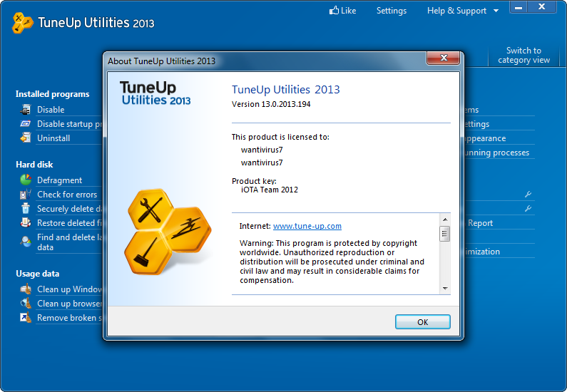Click the license text scrollbar up arrow
The image size is (567, 392).
pyautogui.click(x=445, y=220)
